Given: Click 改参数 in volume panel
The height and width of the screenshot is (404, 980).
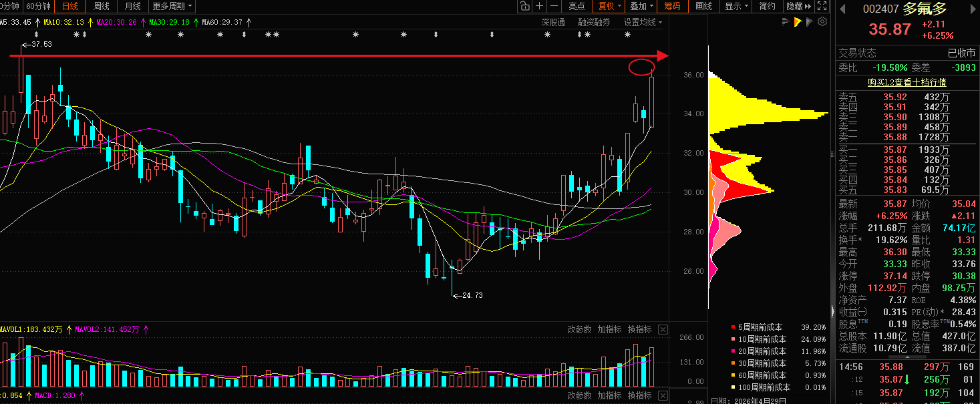Looking at the screenshot, I should [579, 329].
